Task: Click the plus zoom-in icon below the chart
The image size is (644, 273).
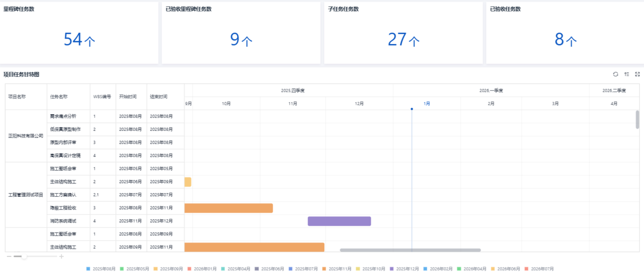Action: point(61,257)
